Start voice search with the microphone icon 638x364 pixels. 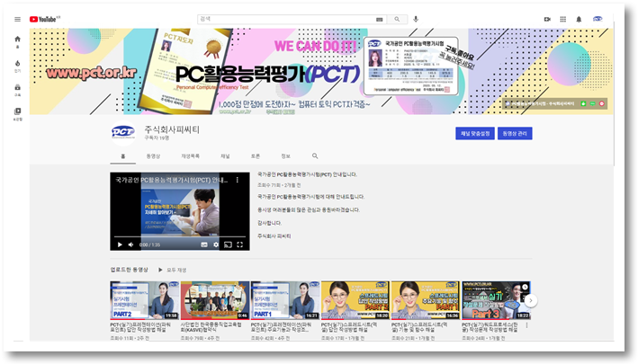point(416,19)
